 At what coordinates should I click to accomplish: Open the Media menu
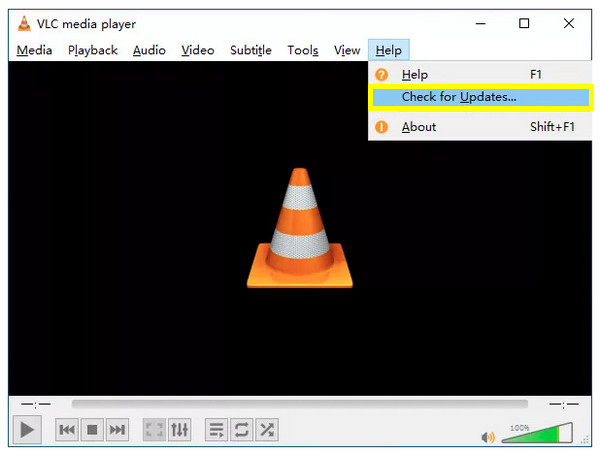coord(34,50)
